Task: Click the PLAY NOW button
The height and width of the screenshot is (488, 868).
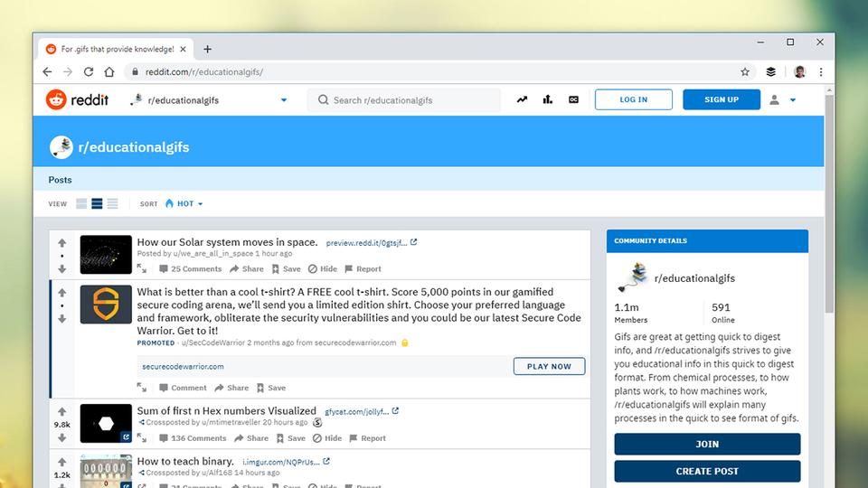Action: (549, 366)
